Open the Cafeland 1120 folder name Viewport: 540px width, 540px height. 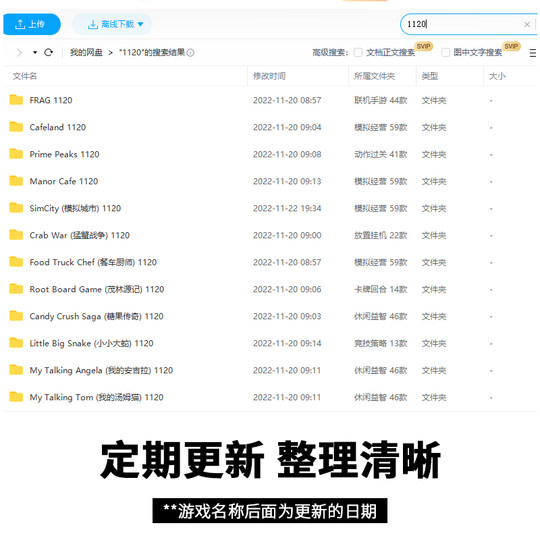coord(58,127)
